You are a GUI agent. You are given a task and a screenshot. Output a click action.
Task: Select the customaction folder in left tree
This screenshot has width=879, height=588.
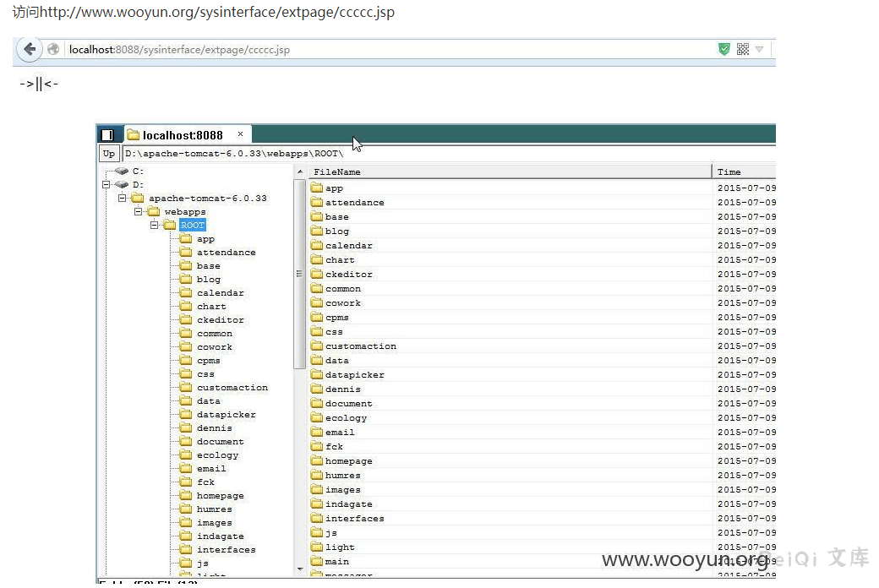click(232, 388)
